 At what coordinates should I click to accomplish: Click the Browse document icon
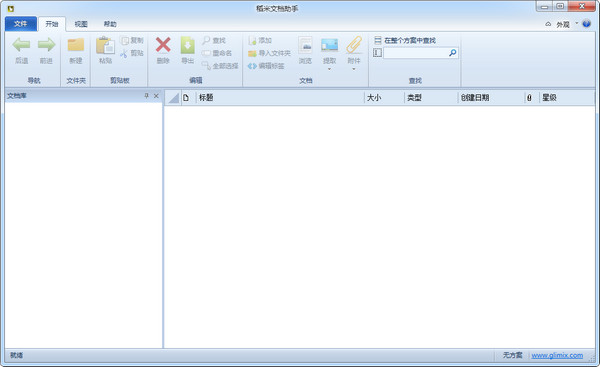(x=305, y=45)
